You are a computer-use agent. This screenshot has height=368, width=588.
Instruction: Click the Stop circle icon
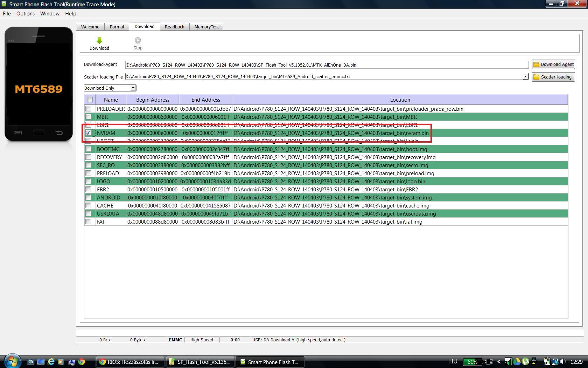138,40
